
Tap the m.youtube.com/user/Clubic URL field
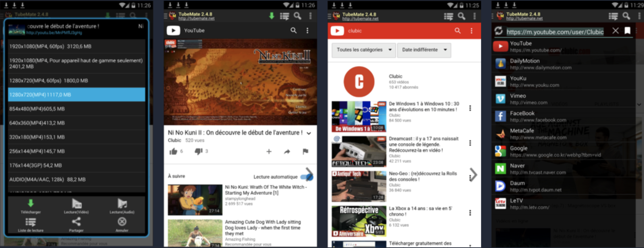(555, 32)
